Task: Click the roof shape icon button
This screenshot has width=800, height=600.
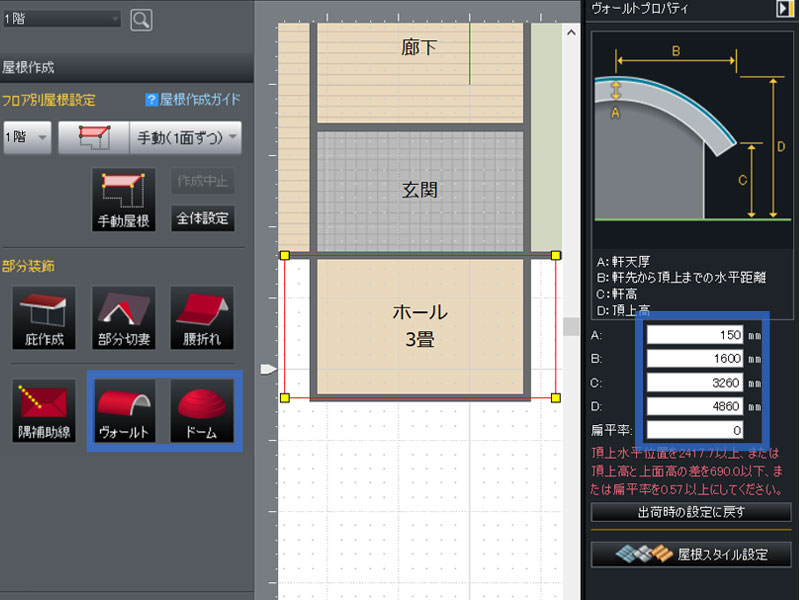Action: [x=93, y=137]
